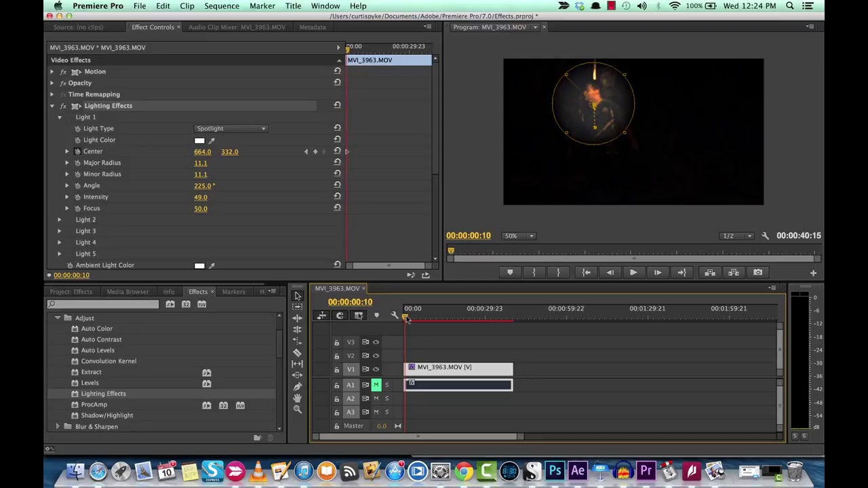This screenshot has height=488, width=868.
Task: Collapse the Adjust effects folder
Action: (x=58, y=318)
